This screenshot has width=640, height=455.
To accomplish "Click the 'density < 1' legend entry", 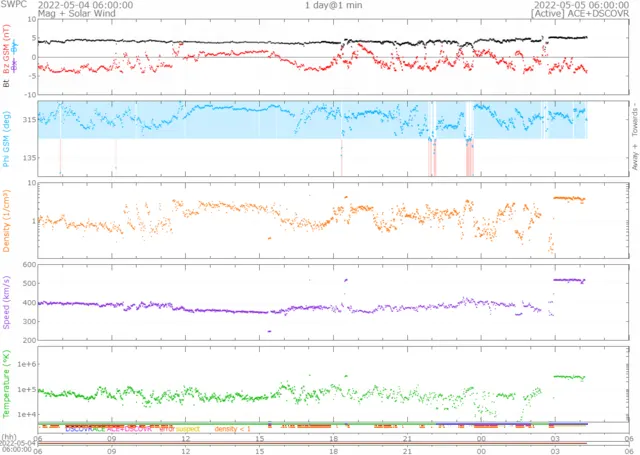I will click(x=232, y=428).
